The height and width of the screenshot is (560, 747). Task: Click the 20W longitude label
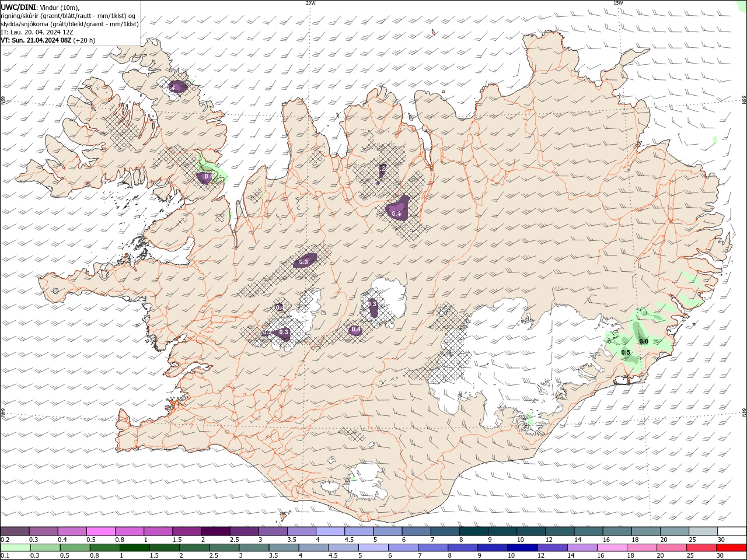pyautogui.click(x=310, y=3)
